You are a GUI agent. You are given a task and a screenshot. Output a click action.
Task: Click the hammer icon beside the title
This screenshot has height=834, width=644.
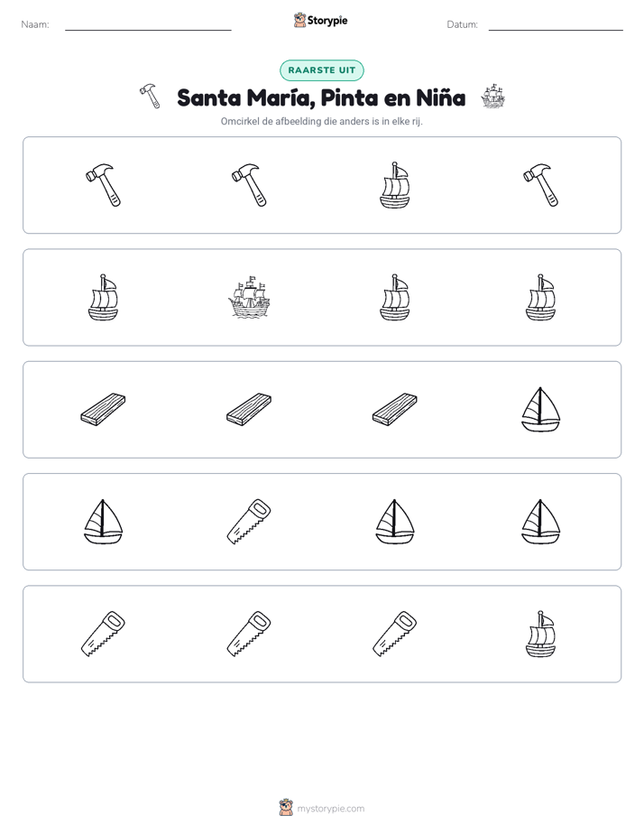coord(150,97)
